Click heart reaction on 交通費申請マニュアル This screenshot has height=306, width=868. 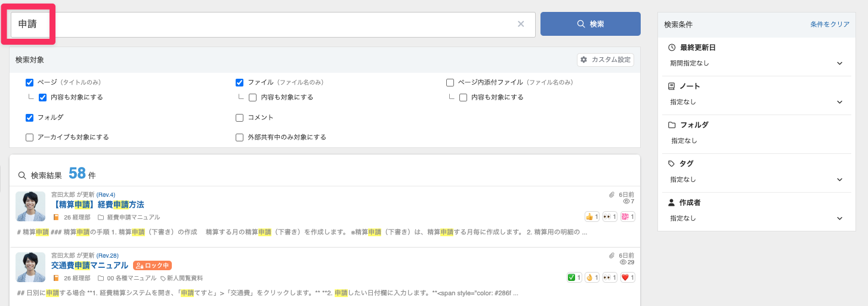point(628,277)
